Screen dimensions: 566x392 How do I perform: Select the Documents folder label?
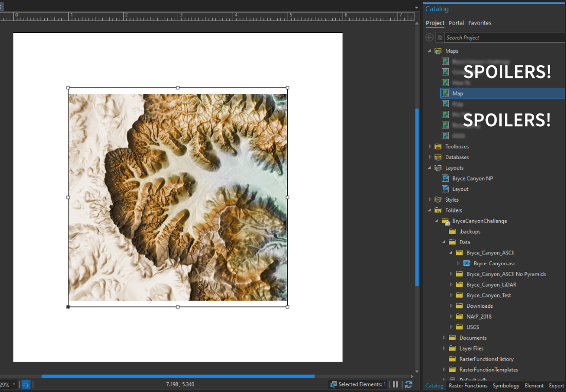[473, 338]
